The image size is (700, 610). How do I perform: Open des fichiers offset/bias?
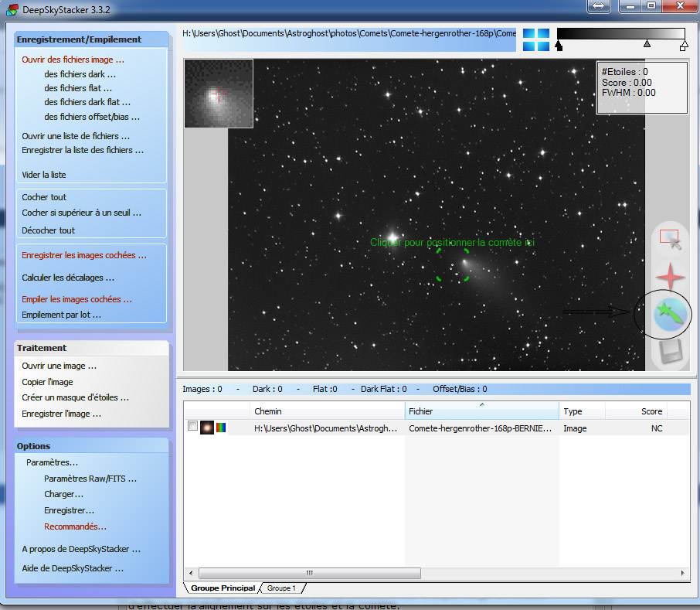(x=92, y=117)
